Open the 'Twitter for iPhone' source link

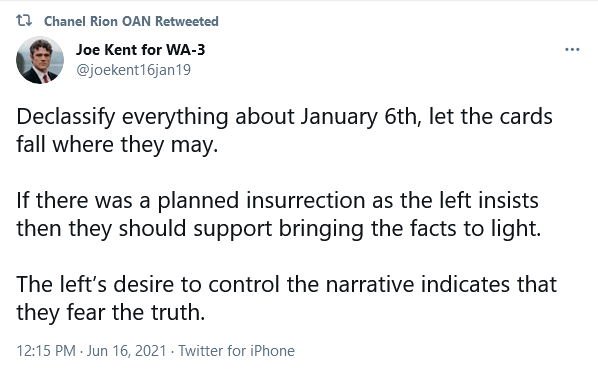point(236,351)
